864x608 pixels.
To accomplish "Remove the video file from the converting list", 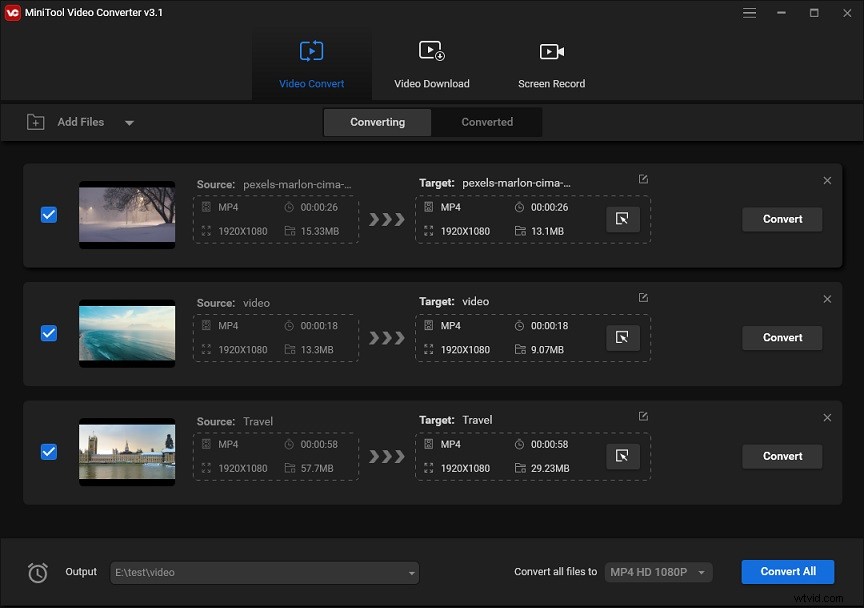I will pos(827,298).
